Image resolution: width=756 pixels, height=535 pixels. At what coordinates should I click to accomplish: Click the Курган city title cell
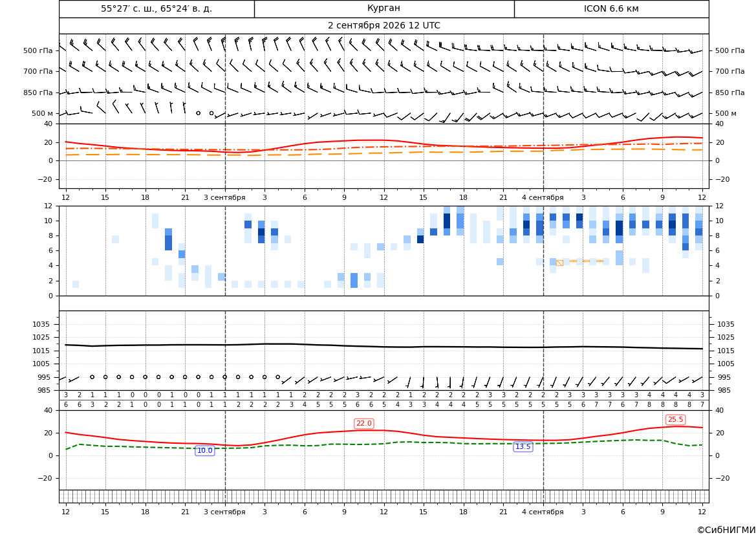pos(383,8)
